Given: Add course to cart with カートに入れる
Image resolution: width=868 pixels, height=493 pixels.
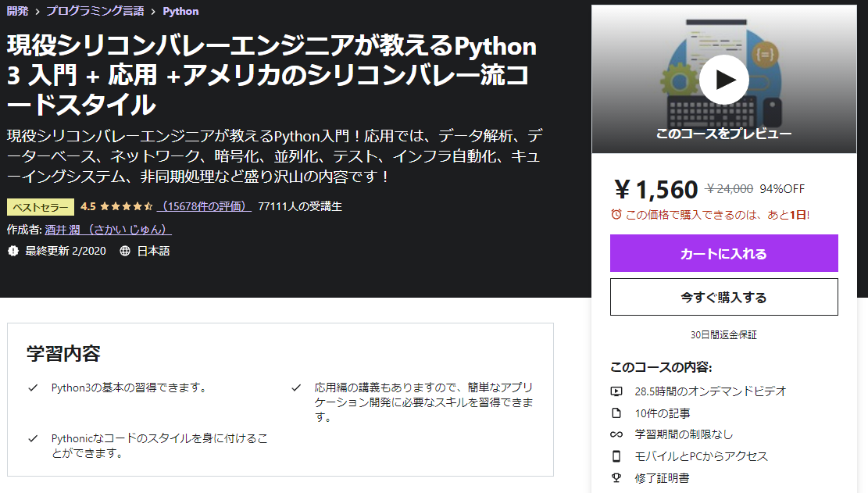Looking at the screenshot, I should (724, 253).
